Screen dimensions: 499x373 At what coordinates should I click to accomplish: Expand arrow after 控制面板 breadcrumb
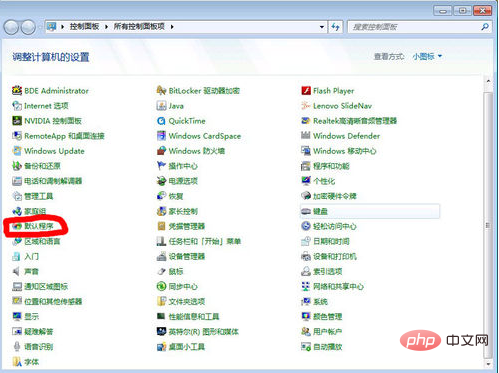point(106,27)
